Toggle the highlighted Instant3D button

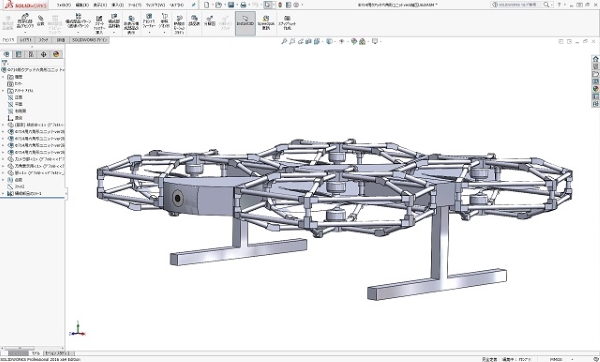click(x=245, y=23)
